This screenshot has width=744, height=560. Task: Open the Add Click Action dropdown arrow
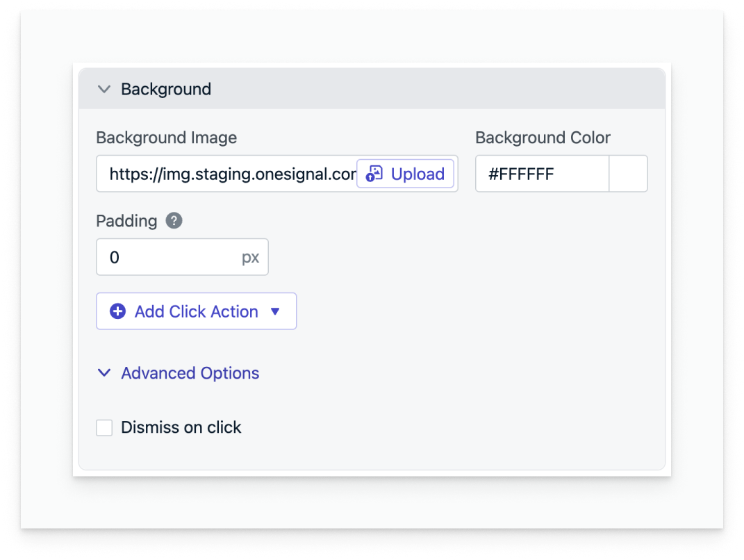point(275,312)
